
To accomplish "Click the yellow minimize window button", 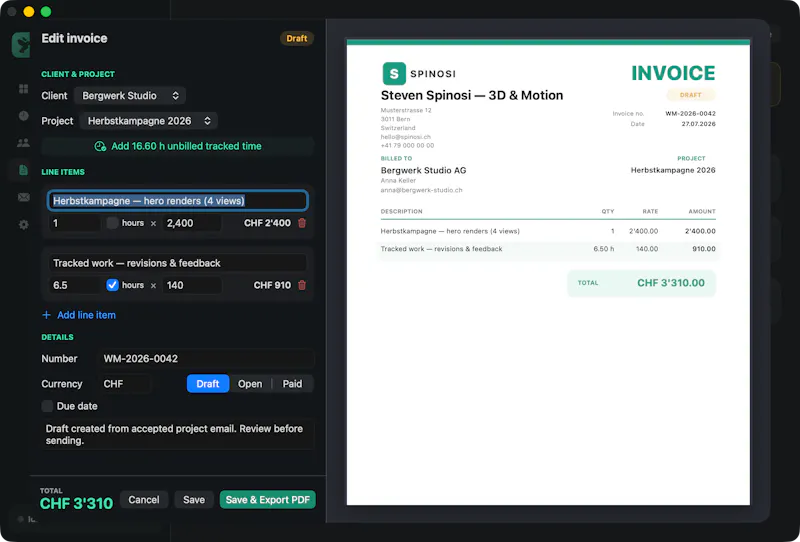I will pyautogui.click(x=29, y=11).
